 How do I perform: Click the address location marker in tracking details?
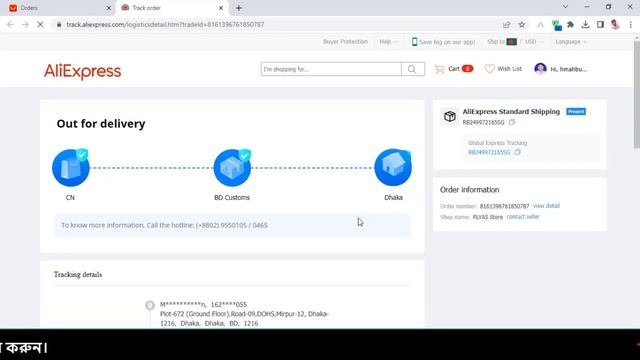tap(150, 305)
